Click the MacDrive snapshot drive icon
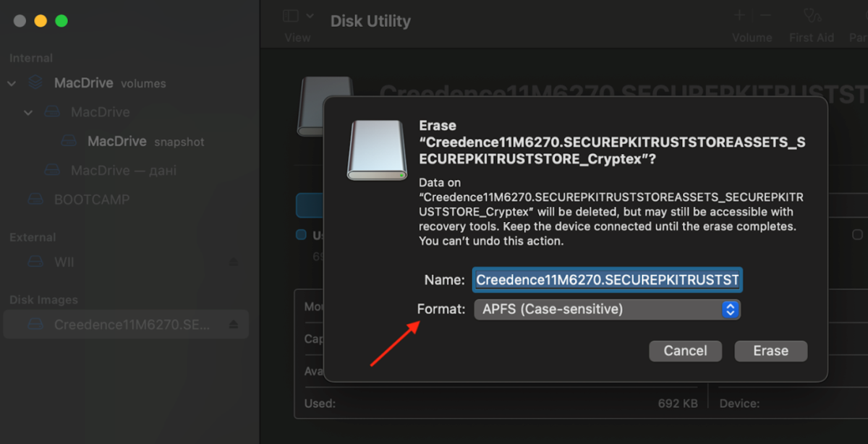This screenshot has width=868, height=444. [69, 141]
